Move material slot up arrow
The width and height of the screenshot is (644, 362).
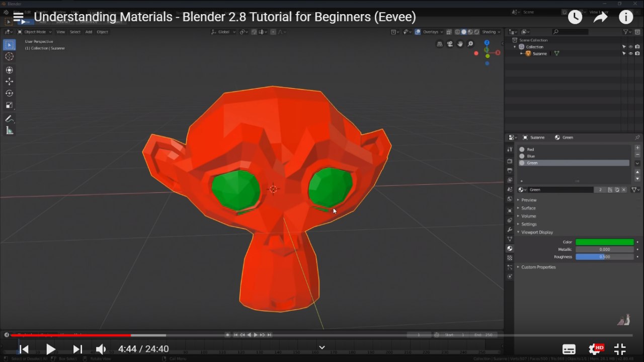(x=637, y=172)
